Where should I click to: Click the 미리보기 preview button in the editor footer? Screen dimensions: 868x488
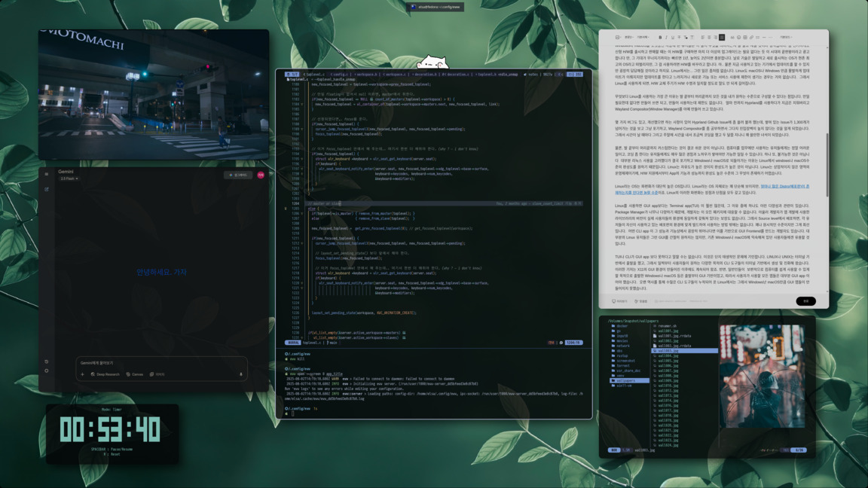[x=620, y=301]
